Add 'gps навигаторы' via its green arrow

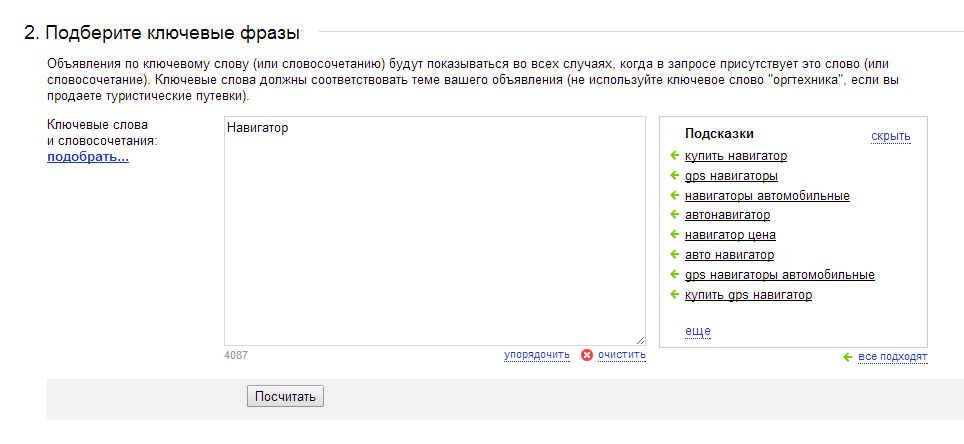674,176
